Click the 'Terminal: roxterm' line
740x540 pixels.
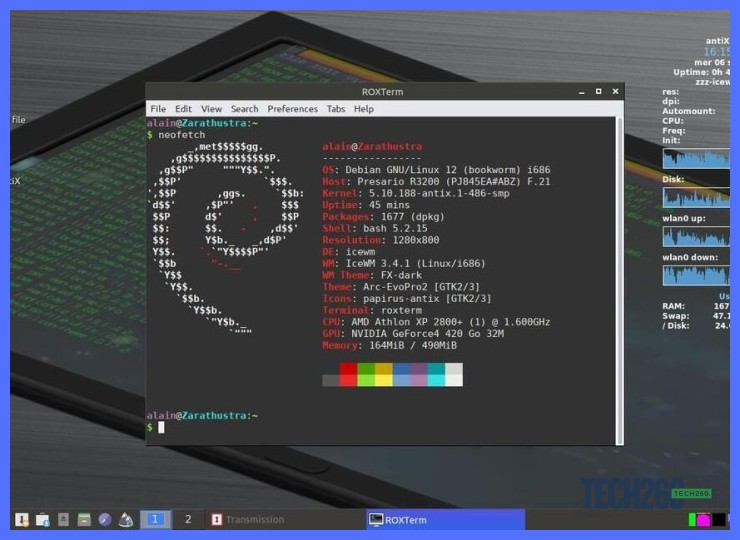pyautogui.click(x=372, y=311)
